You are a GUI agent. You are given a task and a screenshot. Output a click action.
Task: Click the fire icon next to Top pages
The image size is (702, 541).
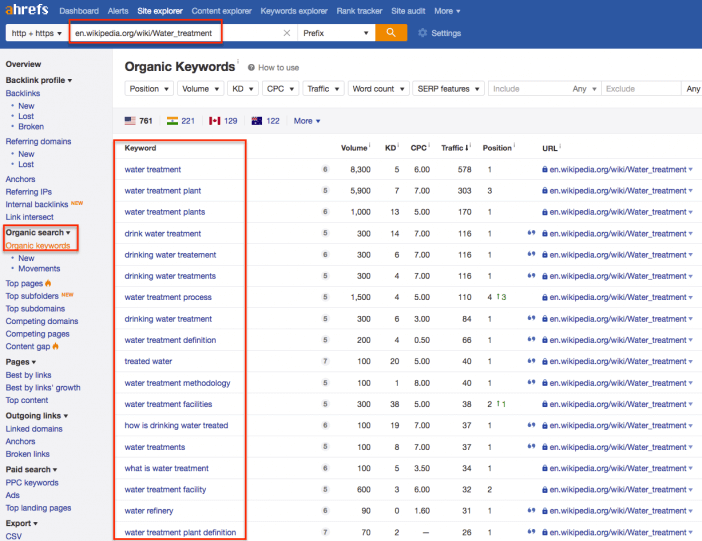click(x=48, y=283)
